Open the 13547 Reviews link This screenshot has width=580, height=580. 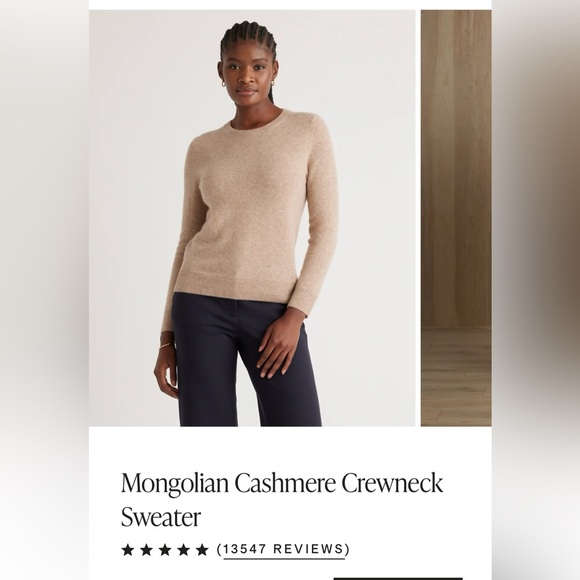[x=283, y=549]
